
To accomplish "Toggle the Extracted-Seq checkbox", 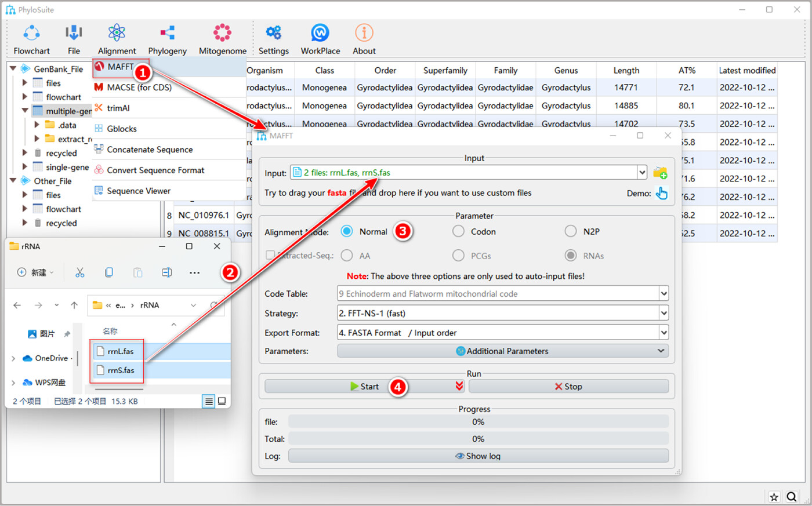I will click(x=270, y=255).
